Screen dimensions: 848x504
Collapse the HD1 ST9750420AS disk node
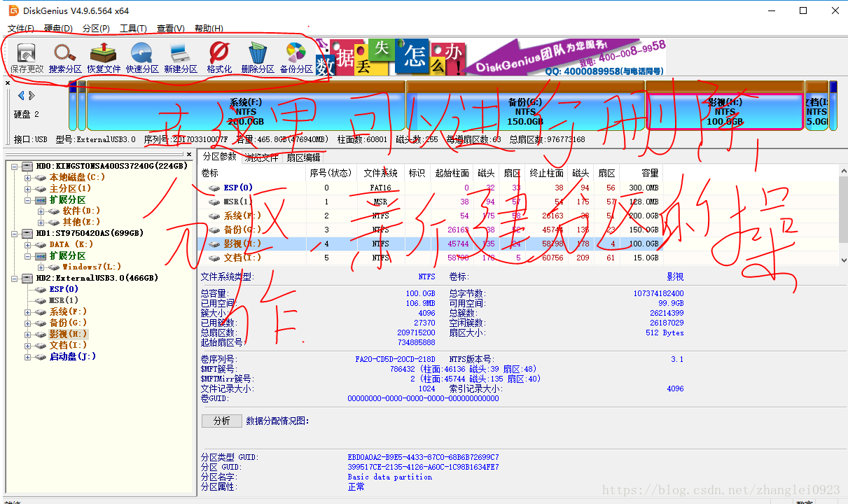15,233
